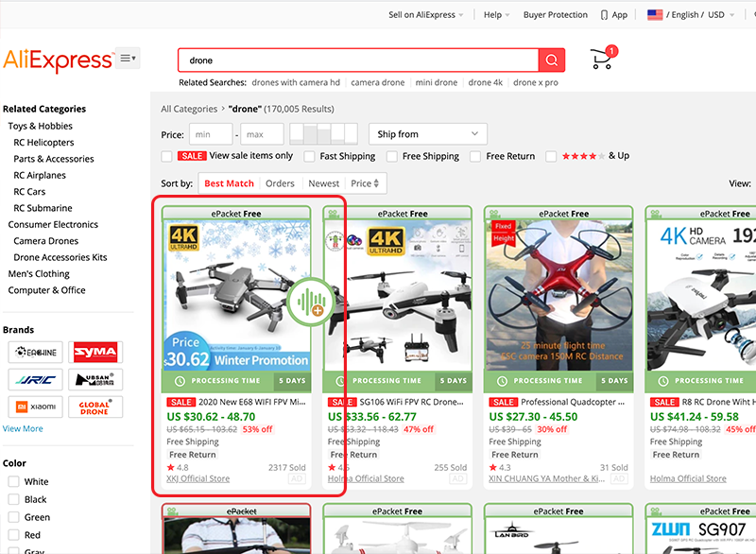Click the AliExpress logo
This screenshot has width=756, height=554.
59,59
